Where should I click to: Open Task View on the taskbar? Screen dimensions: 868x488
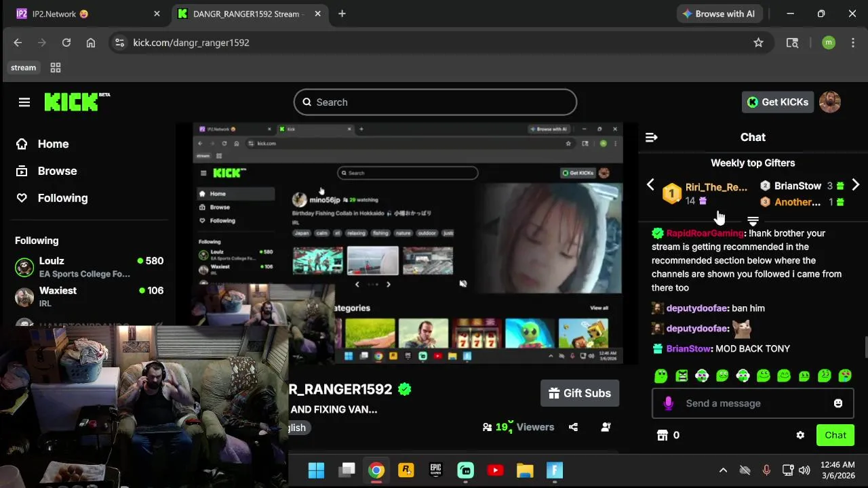click(x=347, y=470)
